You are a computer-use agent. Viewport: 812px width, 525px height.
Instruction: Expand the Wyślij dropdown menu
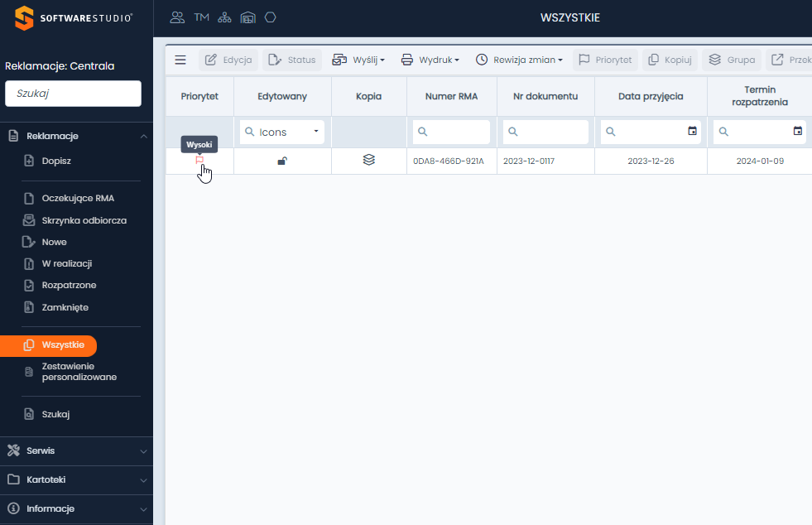tap(358, 60)
